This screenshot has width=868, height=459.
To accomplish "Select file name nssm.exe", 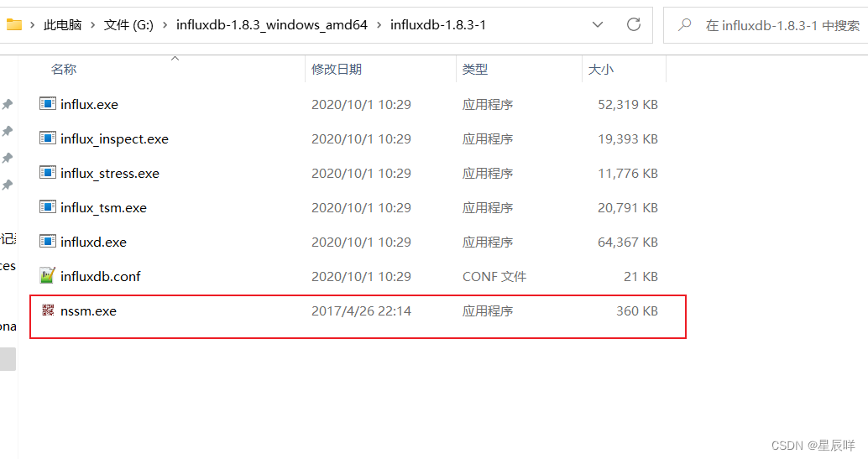I will pyautogui.click(x=89, y=310).
